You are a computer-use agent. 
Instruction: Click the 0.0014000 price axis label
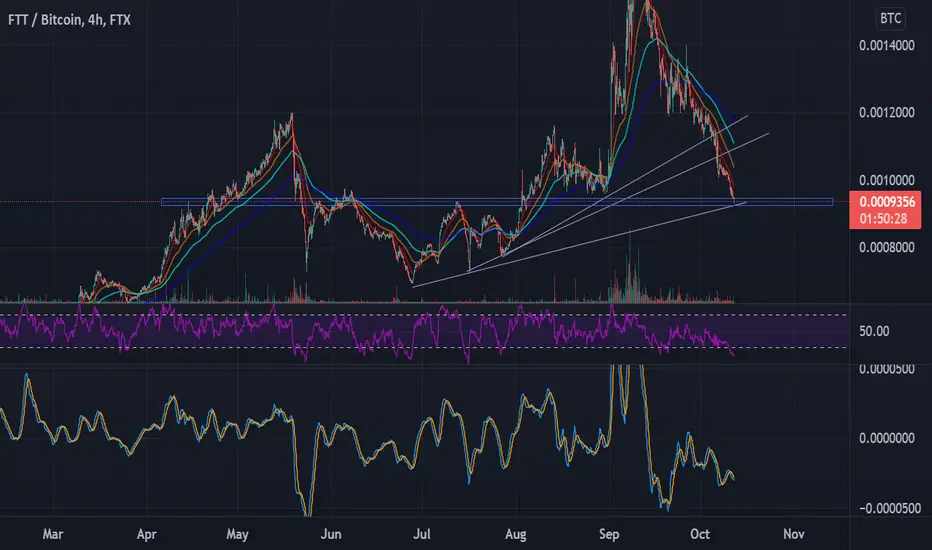(886, 46)
